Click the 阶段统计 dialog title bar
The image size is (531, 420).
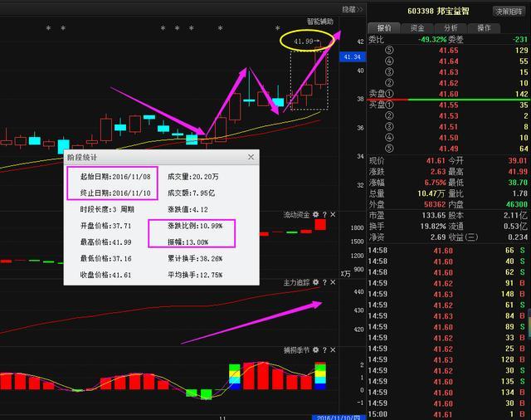(149, 157)
